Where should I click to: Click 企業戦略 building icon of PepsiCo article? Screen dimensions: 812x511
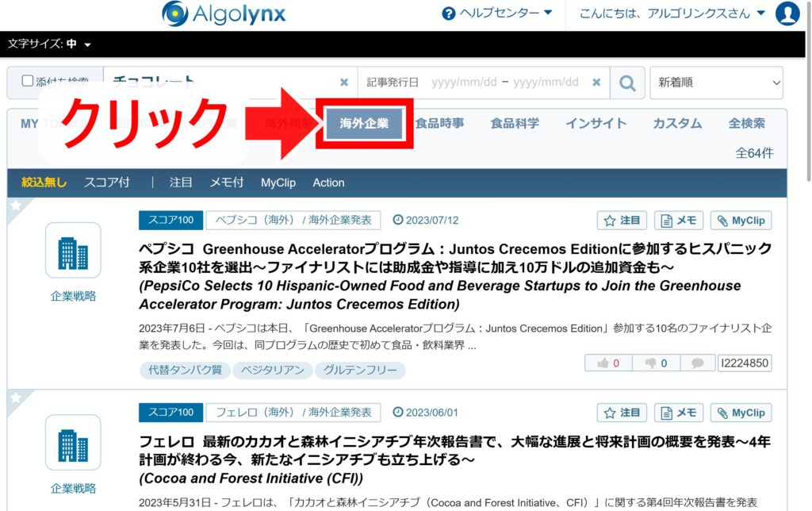pyautogui.click(x=73, y=251)
